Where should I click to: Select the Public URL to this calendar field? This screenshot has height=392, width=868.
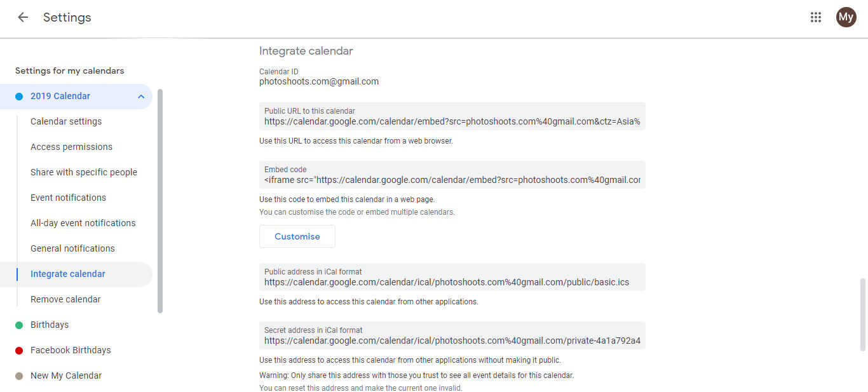pos(452,116)
